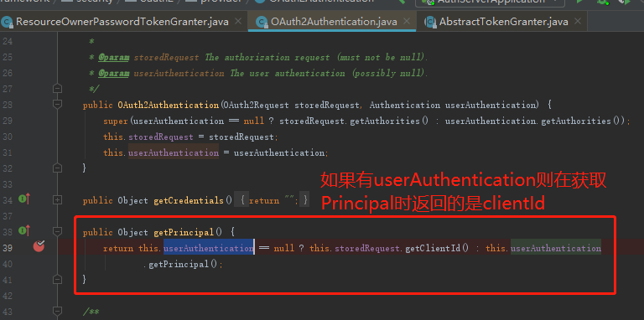Viewport: 644px width, 320px height.
Task: Click the Authentication parameter type on line 28
Action: point(404,105)
